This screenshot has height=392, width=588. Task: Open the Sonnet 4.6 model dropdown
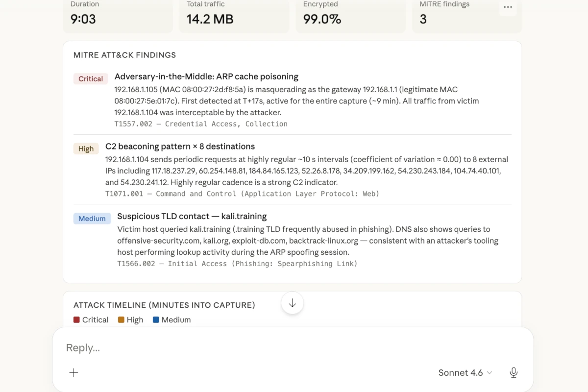tap(465, 372)
